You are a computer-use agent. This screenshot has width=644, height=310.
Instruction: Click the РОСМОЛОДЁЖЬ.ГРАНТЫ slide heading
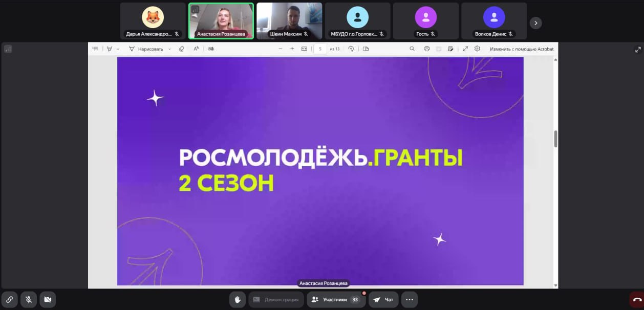pos(321,158)
